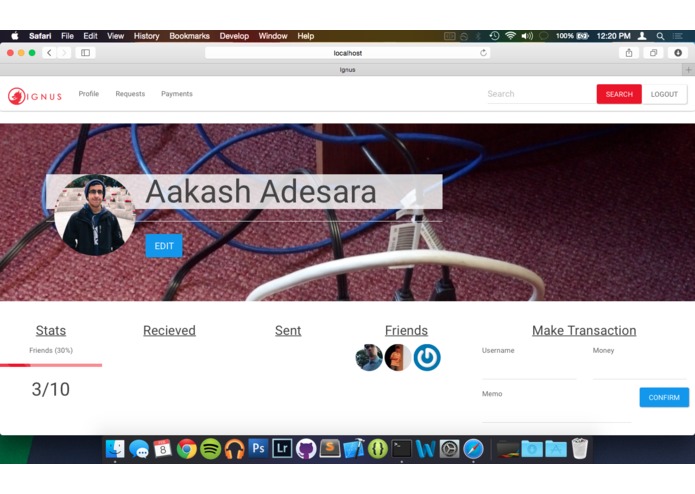Viewport: 695px width, 494px height.
Task: Open the Safari downloads icon
Action: [x=678, y=53]
